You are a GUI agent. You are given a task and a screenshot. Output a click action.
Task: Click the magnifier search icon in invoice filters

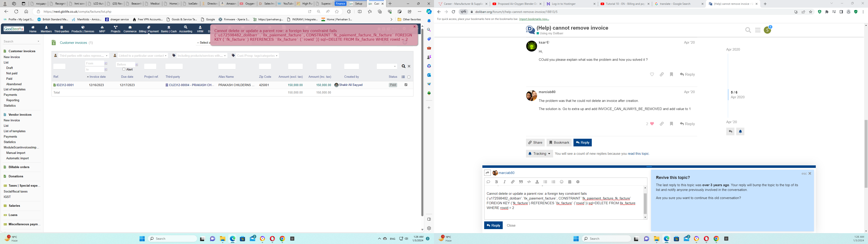[403, 66]
